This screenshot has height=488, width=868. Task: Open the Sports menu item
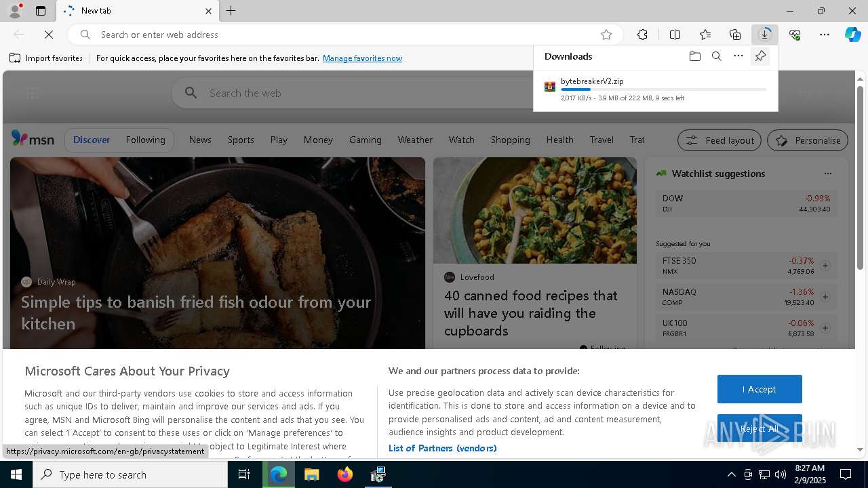click(241, 140)
